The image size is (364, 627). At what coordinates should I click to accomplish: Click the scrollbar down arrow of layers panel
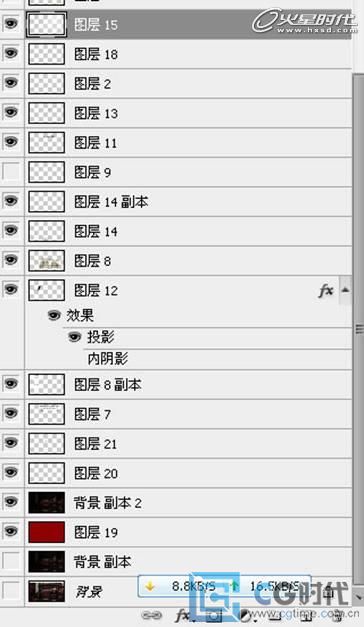[x=358, y=597]
